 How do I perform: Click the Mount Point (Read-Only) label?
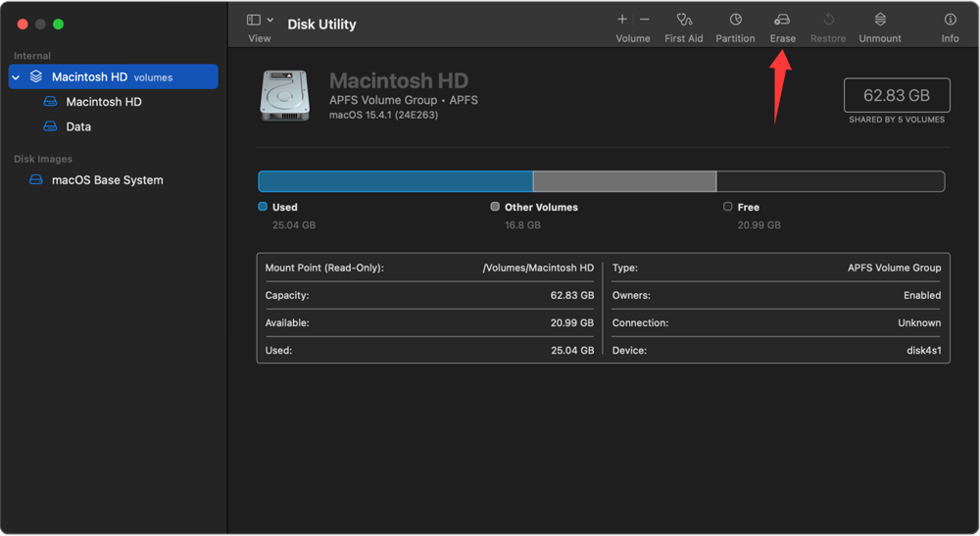324,268
